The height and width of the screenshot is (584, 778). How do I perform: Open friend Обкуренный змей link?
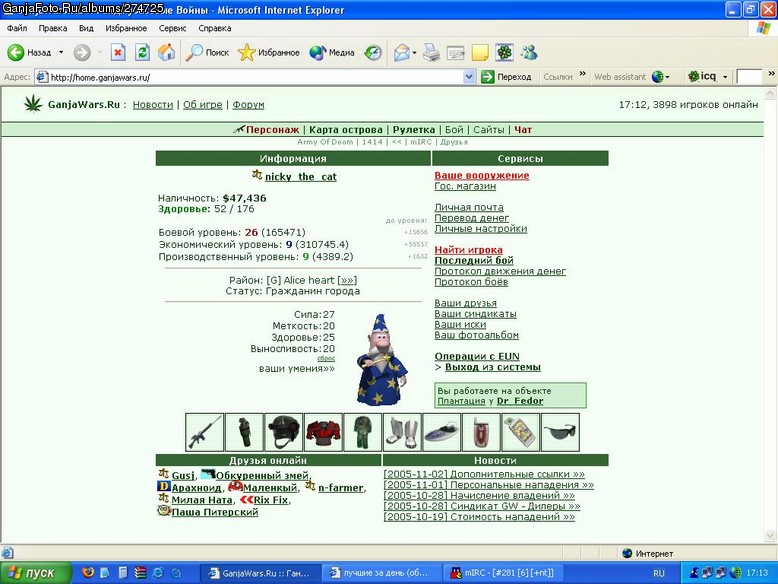coord(262,475)
